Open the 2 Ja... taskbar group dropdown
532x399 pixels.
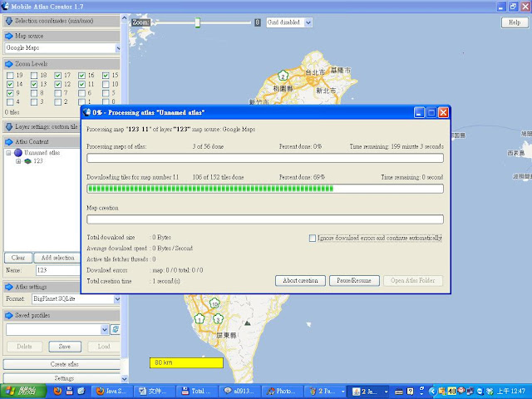coord(386,392)
